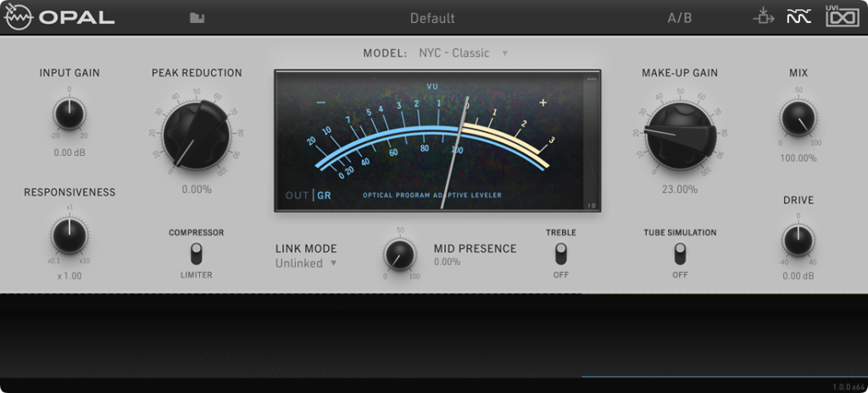The width and height of the screenshot is (868, 393).
Task: Click the UVI logo icon
Action: click(x=842, y=16)
